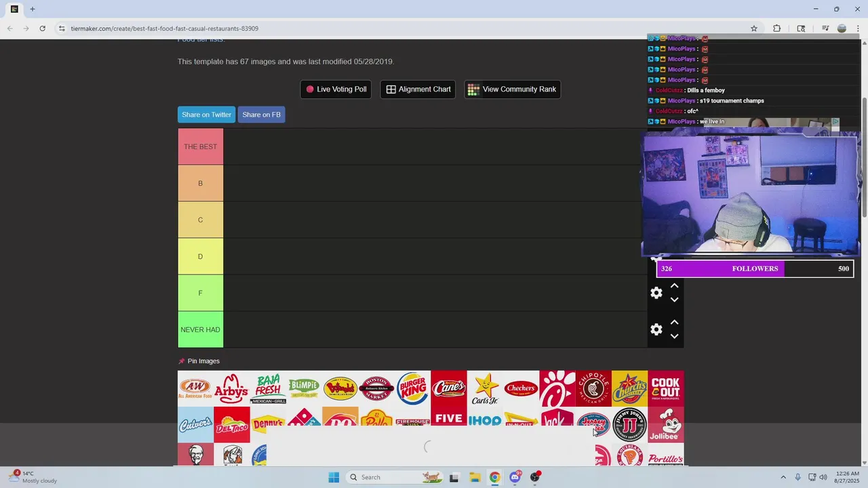
Task: Select the Bojangles logo tile
Action: click(340, 388)
